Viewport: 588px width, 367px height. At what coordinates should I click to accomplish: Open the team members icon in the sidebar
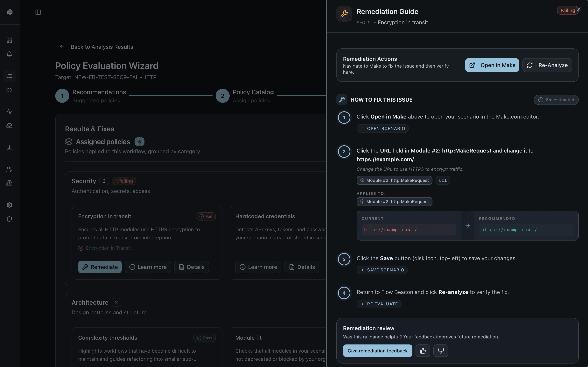[x=9, y=169]
